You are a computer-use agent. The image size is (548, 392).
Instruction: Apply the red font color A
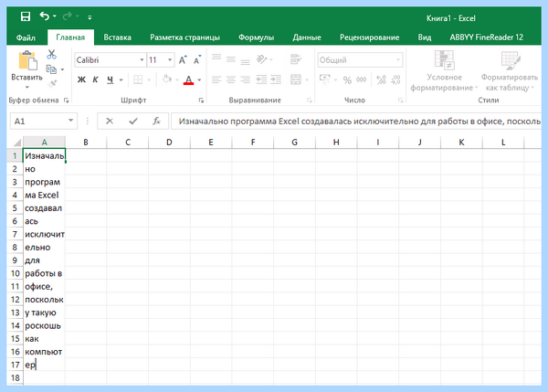[189, 80]
